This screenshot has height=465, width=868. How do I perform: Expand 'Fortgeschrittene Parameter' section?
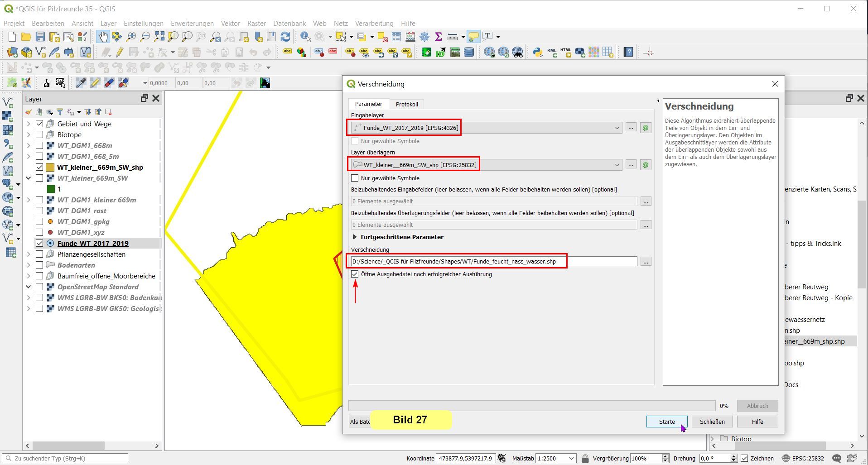355,237
